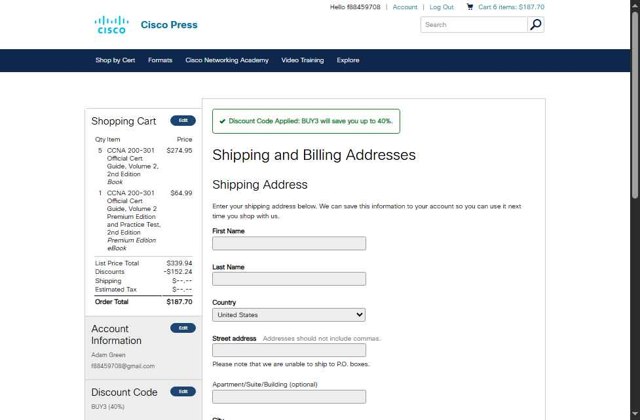Focus the Search field

coord(474,24)
